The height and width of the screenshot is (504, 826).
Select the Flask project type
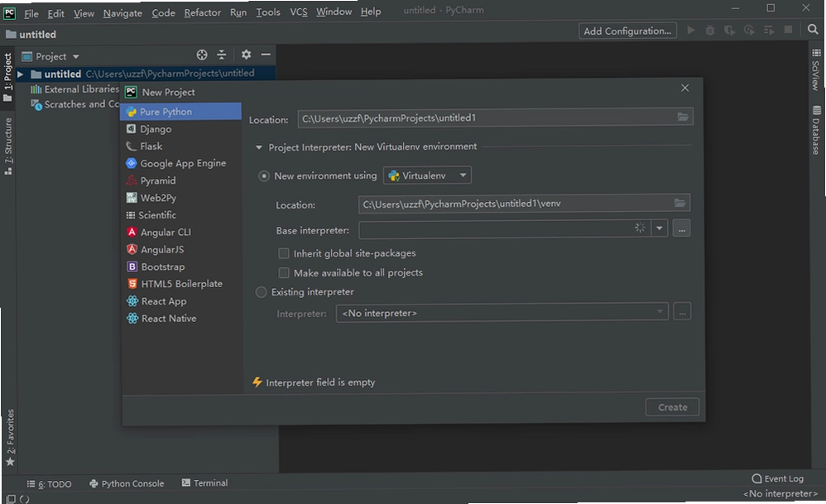point(181,146)
